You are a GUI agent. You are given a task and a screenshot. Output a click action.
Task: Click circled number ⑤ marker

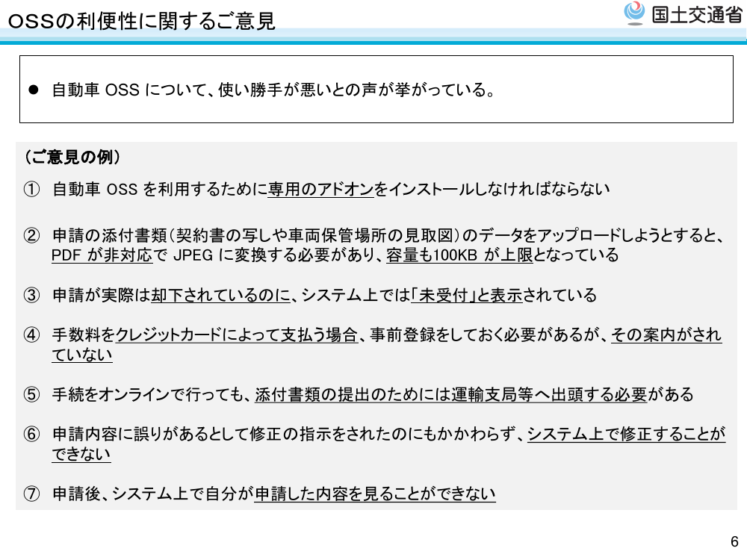tap(31, 395)
